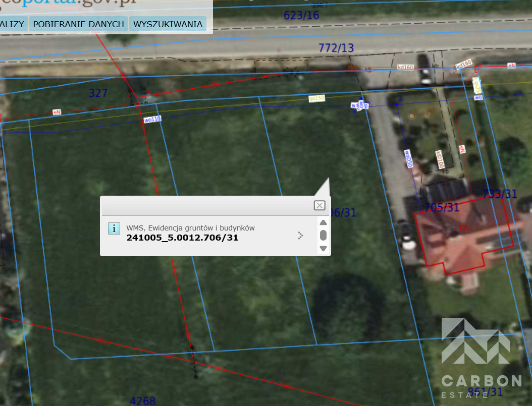Click the kd160 sewer line label
Viewport: 532px width, 406px height.
click(x=405, y=67)
